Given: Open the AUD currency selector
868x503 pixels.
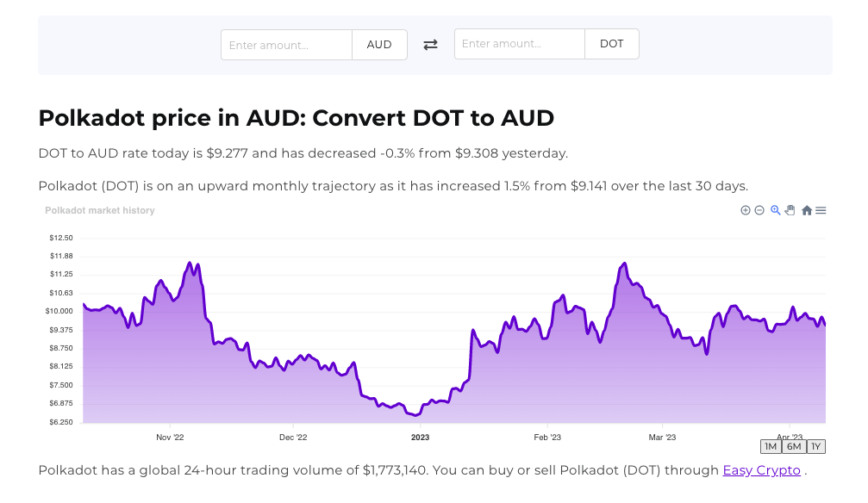Looking at the screenshot, I should [x=379, y=45].
